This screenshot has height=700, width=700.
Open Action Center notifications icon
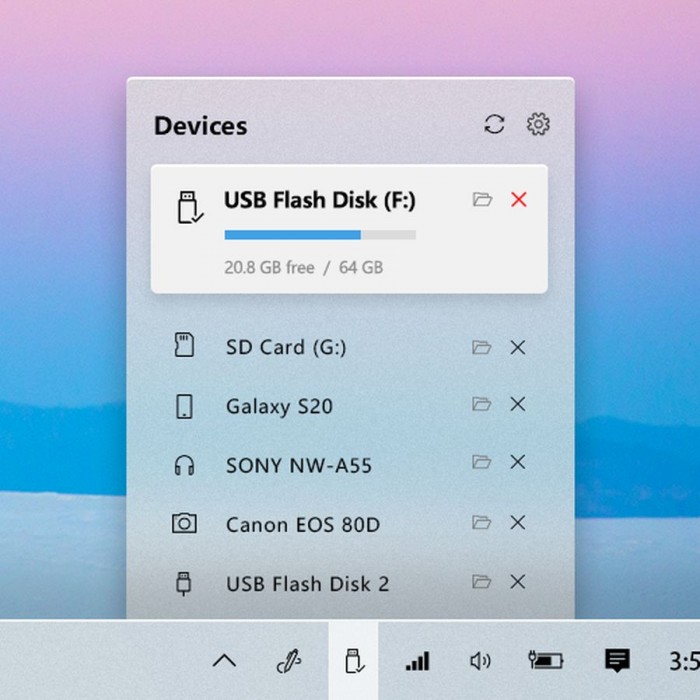click(x=617, y=660)
